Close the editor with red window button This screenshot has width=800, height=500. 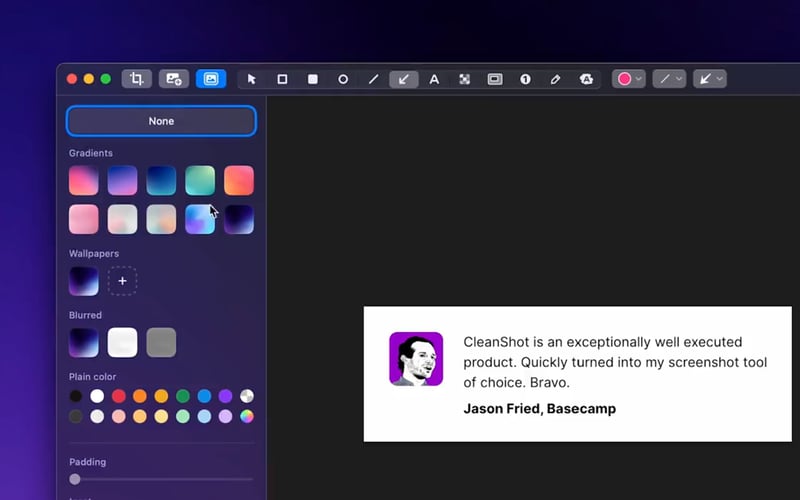pos(72,79)
